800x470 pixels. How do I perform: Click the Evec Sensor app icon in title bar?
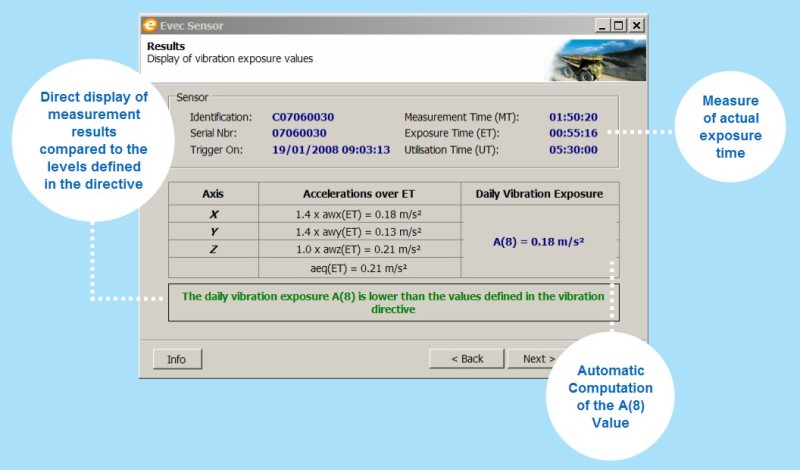point(149,25)
